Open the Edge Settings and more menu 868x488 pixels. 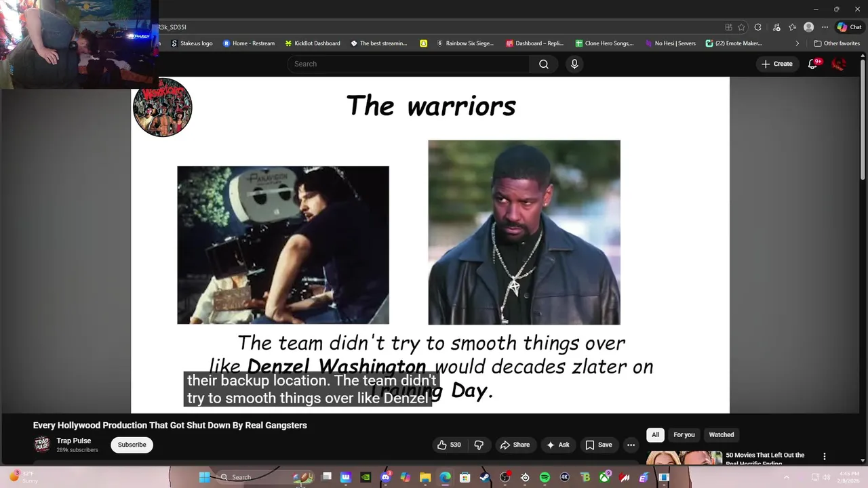coord(825,27)
